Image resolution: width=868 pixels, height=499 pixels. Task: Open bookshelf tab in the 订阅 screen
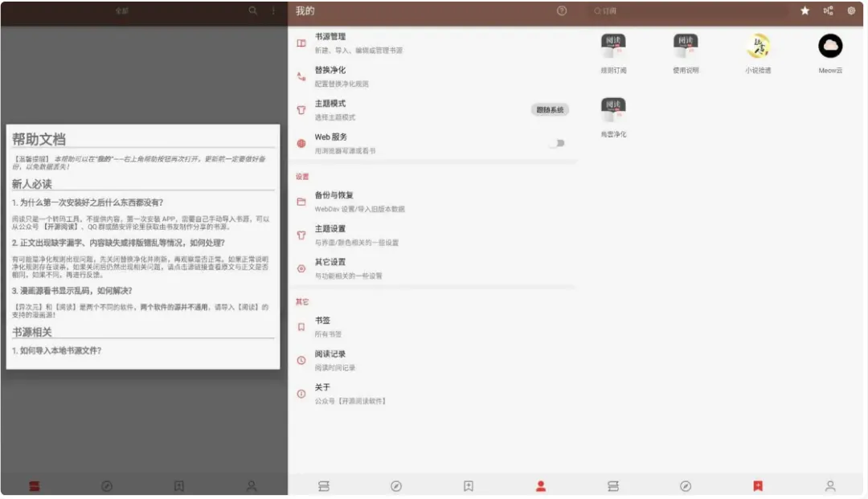(613, 486)
